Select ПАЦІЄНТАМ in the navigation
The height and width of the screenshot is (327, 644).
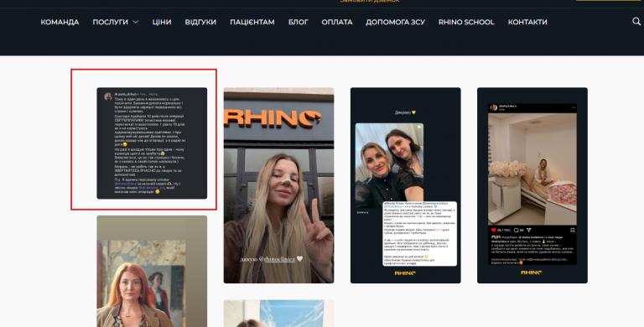252,22
